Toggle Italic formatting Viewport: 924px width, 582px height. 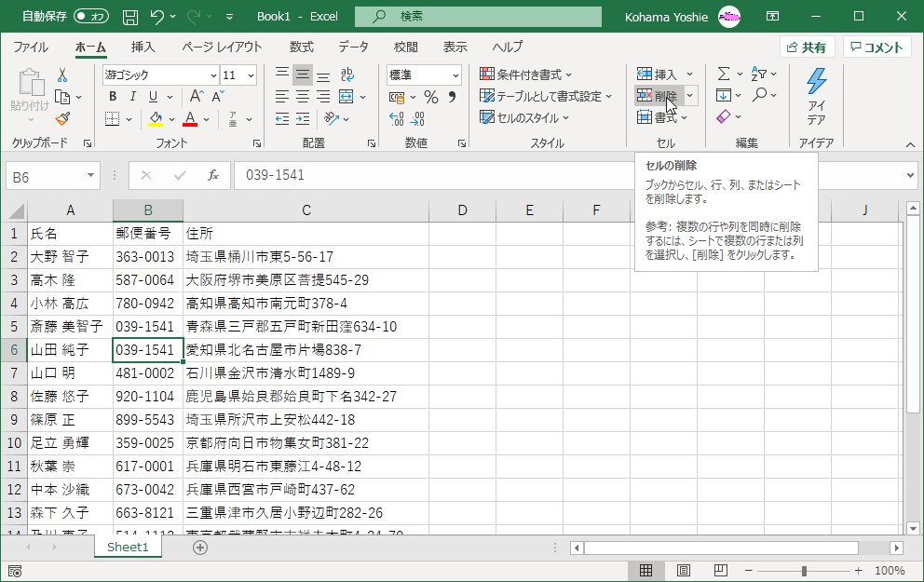pyautogui.click(x=133, y=97)
